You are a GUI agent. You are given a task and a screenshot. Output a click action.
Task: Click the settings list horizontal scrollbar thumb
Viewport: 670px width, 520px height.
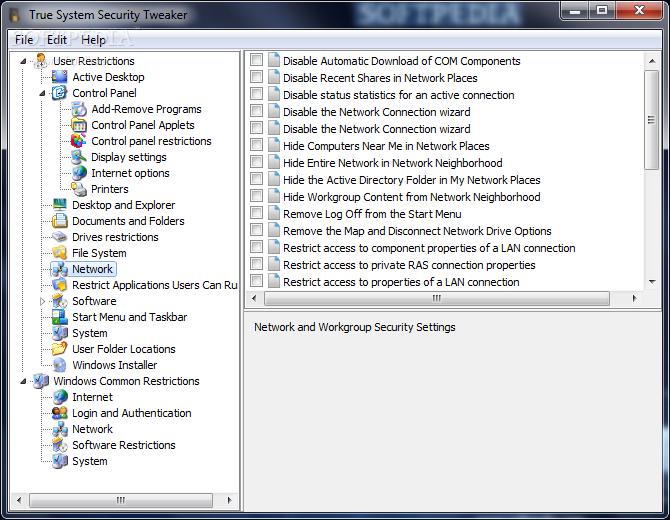437,298
